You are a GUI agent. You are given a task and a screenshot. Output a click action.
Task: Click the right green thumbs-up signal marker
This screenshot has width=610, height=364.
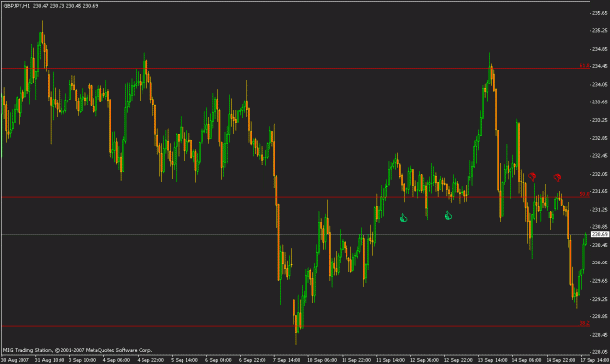click(x=448, y=215)
